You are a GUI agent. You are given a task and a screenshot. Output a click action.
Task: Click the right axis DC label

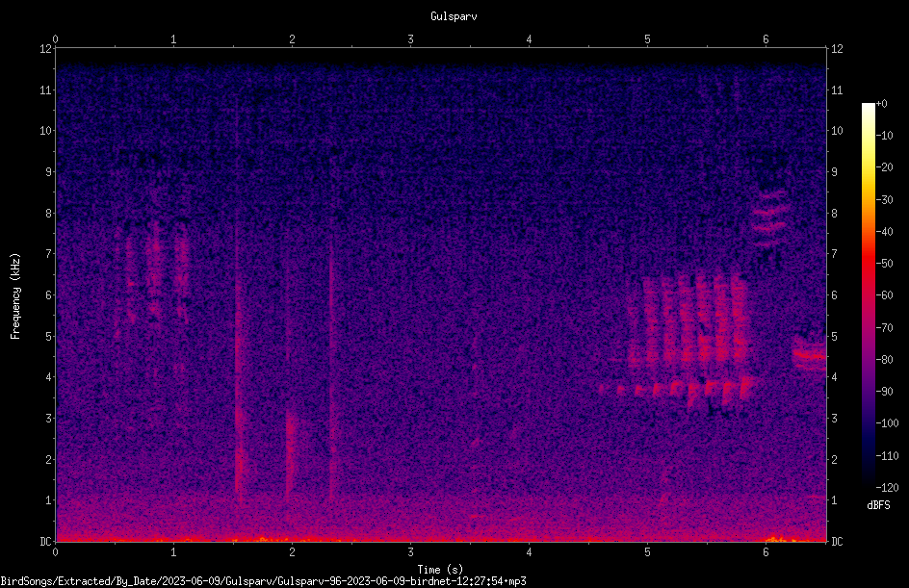(x=837, y=542)
